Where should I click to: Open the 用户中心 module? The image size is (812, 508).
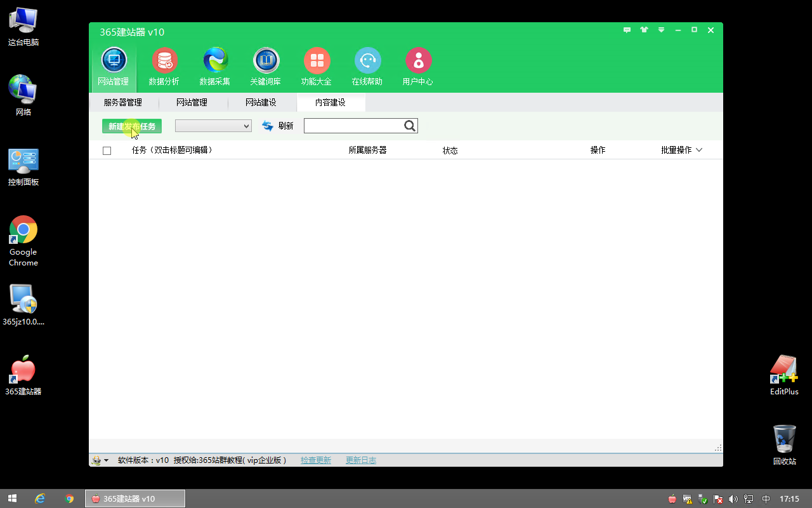(418, 67)
